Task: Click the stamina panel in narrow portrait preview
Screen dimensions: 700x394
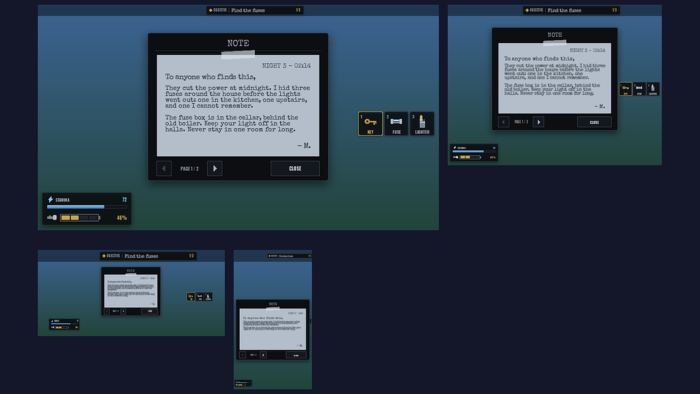Action: coord(243,383)
